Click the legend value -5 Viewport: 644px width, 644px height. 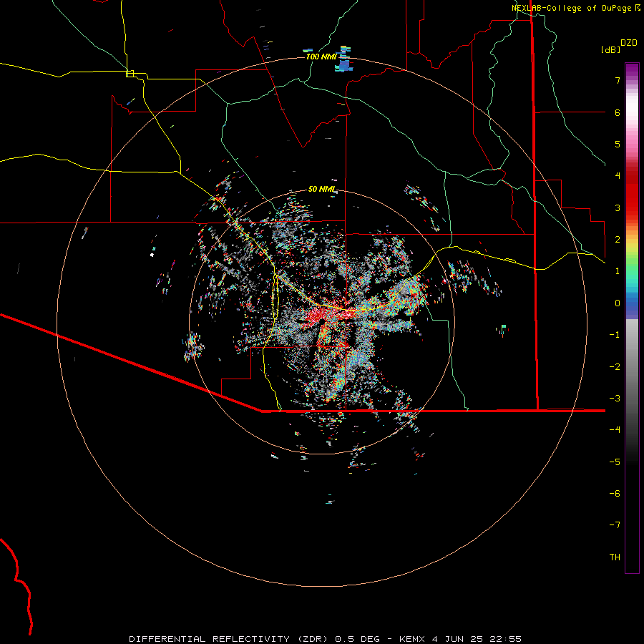(615, 462)
